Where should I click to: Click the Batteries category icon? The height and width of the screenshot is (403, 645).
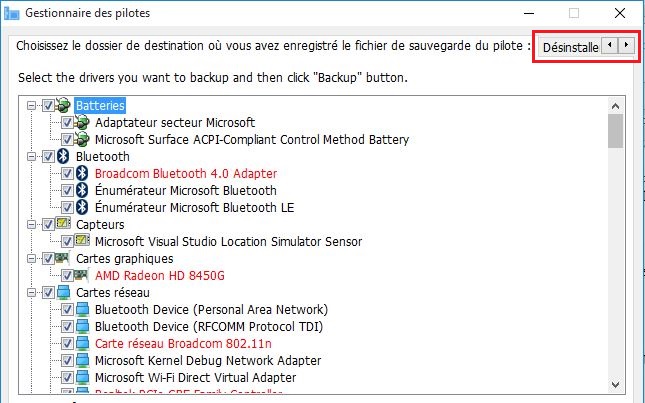(63, 105)
